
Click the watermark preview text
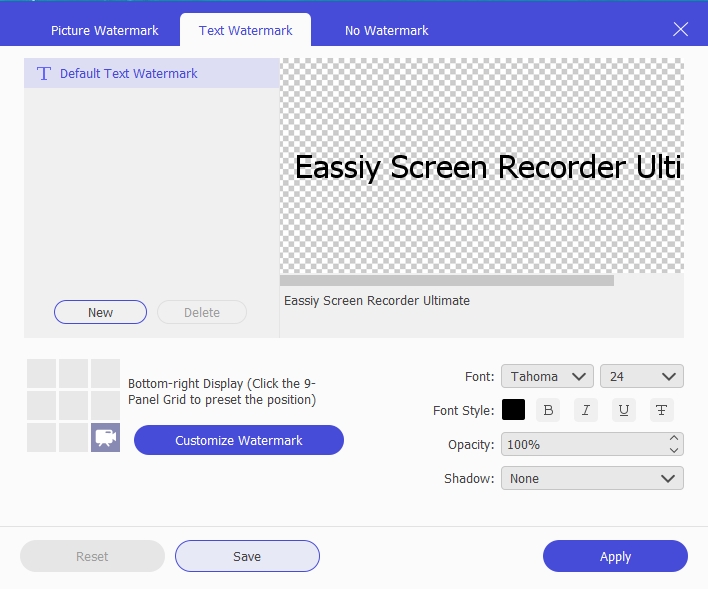click(488, 167)
